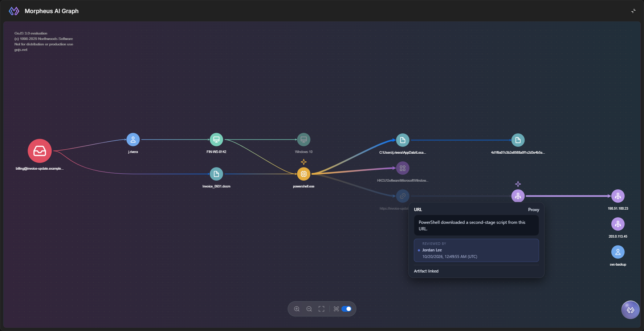Click the Invoice_0931.docm label
The height and width of the screenshot is (331, 644).
tap(216, 186)
